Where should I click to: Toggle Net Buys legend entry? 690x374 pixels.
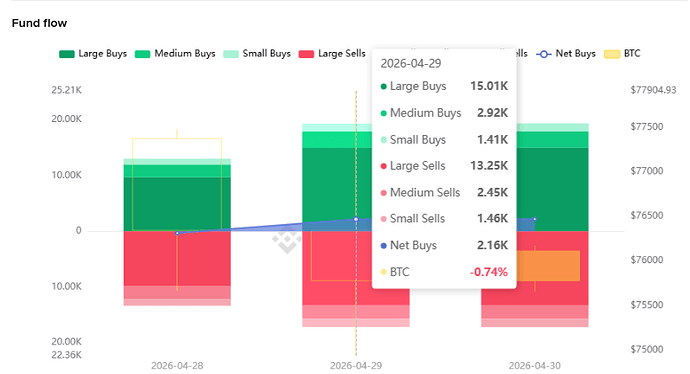pos(566,54)
